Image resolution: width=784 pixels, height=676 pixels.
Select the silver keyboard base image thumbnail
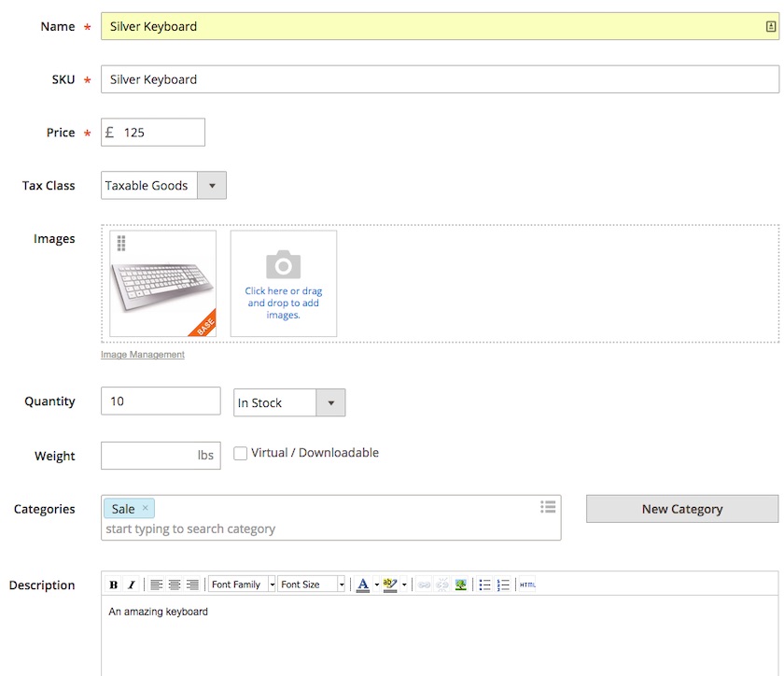(163, 283)
